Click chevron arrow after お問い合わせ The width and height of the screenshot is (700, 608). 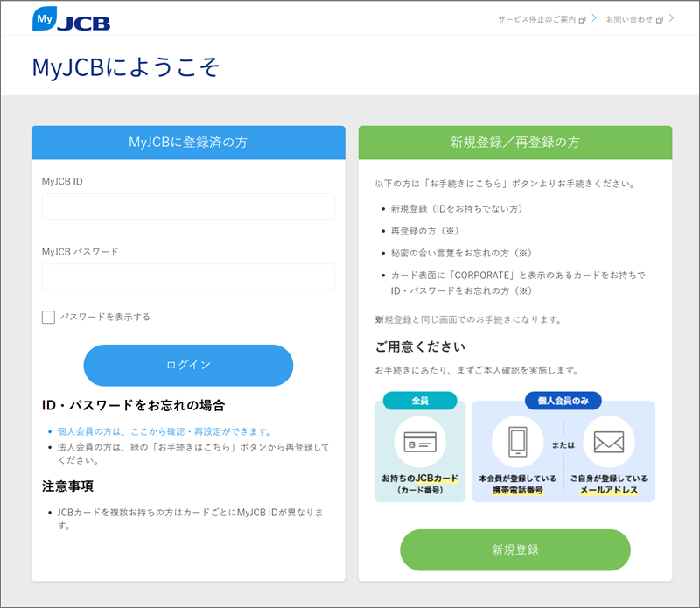[671, 18]
